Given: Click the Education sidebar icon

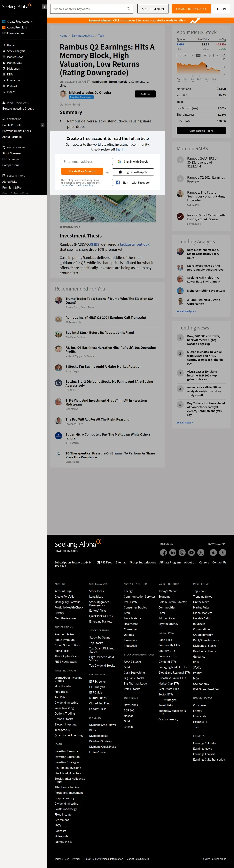Looking at the screenshot, I should [x=4, y=80].
